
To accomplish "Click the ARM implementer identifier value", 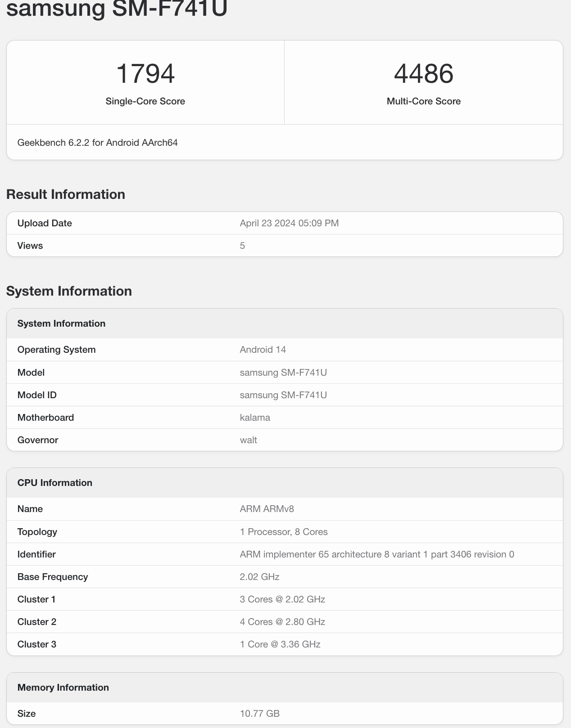I will coord(376,554).
